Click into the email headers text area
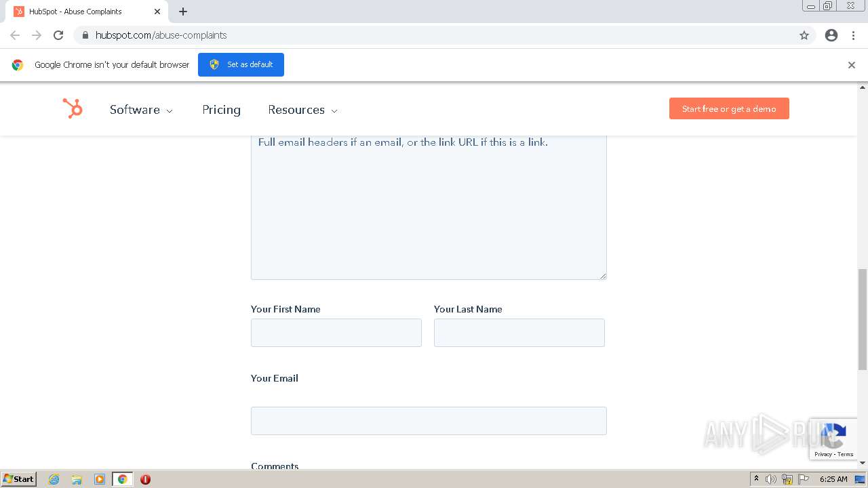 429,207
